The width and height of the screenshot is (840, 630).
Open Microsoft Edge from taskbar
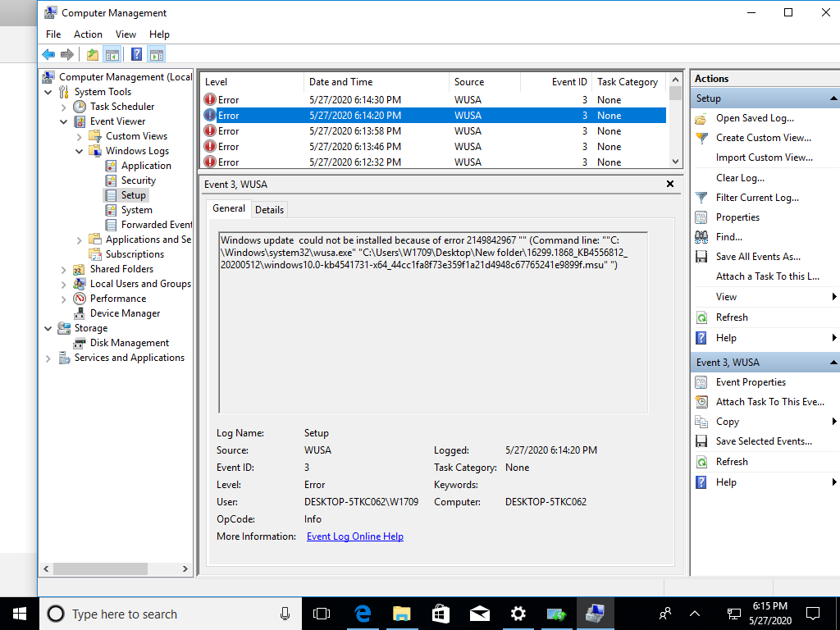click(x=363, y=614)
